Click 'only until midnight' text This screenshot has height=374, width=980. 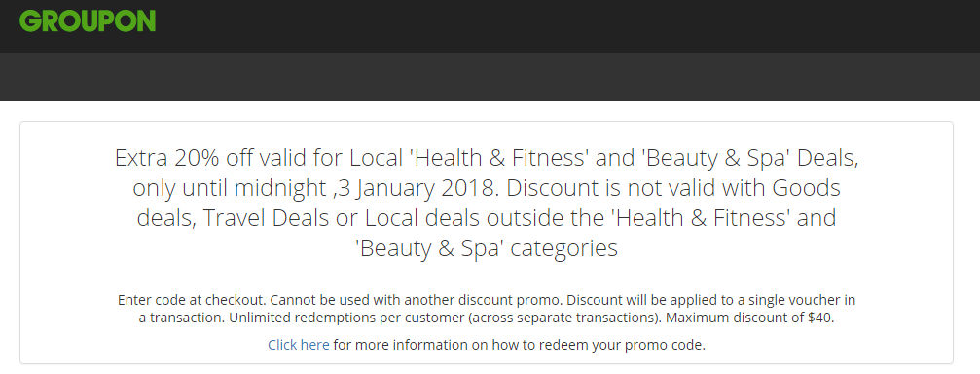231,188
